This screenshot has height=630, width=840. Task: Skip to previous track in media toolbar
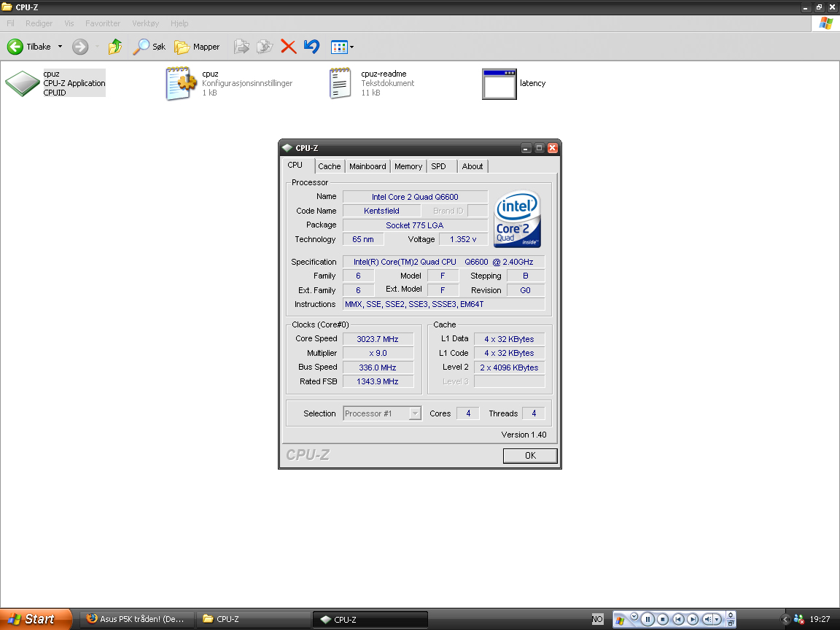pyautogui.click(x=677, y=619)
